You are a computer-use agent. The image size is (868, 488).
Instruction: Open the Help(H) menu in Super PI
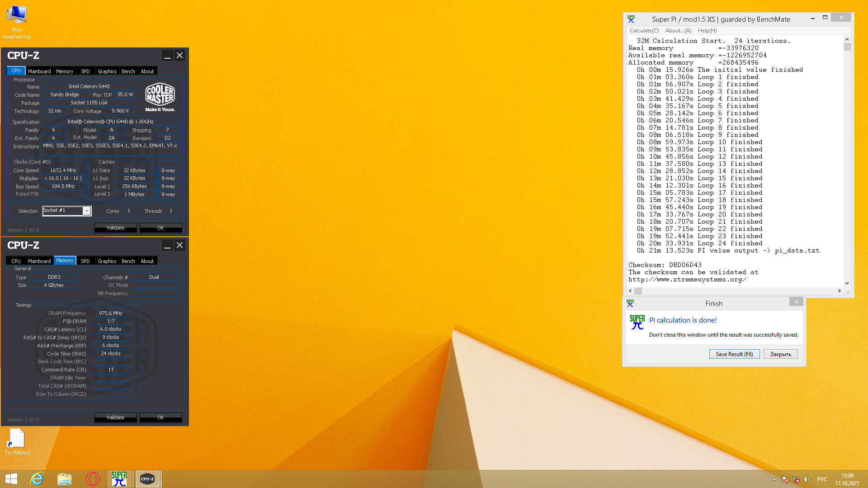pyautogui.click(x=707, y=31)
